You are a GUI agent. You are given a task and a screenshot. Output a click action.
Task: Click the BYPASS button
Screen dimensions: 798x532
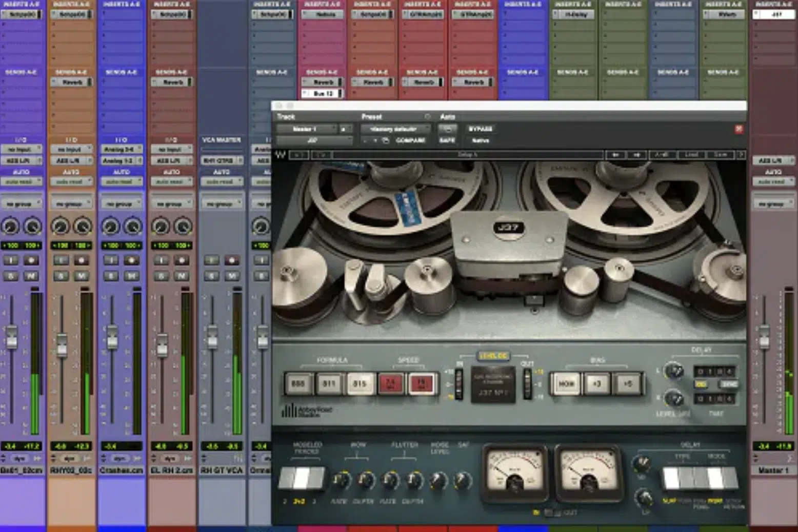coord(480,129)
